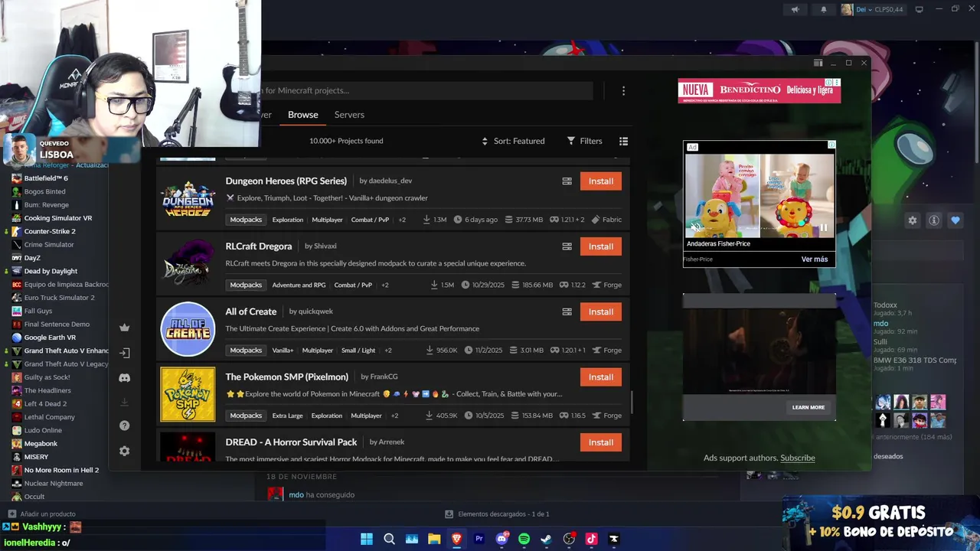This screenshot has width=980, height=551.
Task: Pause the Fisher-Price video ad
Action: pos(824,228)
